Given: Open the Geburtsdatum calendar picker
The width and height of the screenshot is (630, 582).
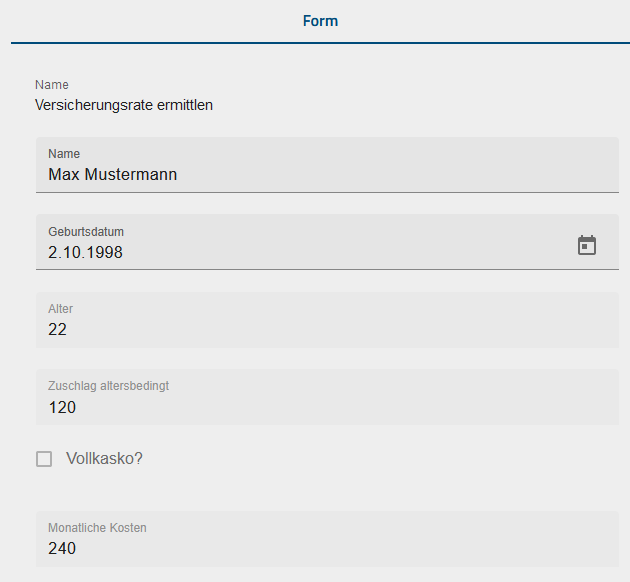Looking at the screenshot, I should pyautogui.click(x=587, y=245).
